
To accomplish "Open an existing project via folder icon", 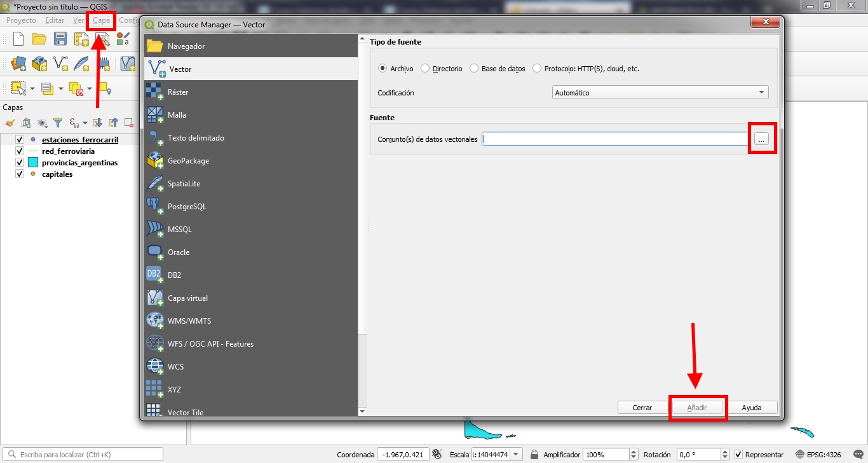I will click(39, 39).
